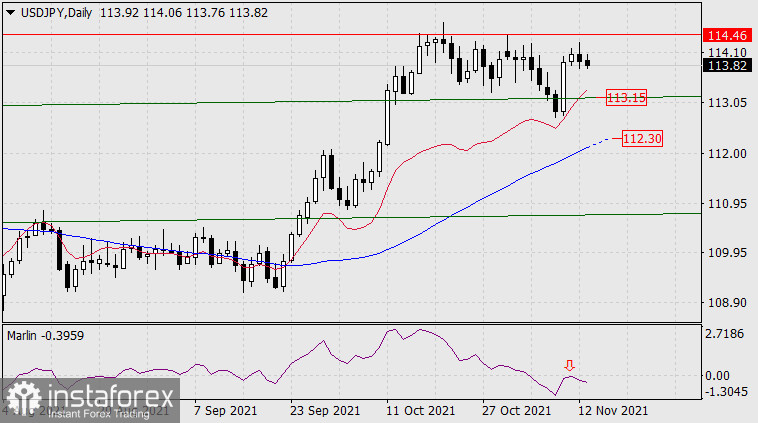Click the 108.90 price axis tick
The height and width of the screenshot is (423, 758).
[x=726, y=302]
